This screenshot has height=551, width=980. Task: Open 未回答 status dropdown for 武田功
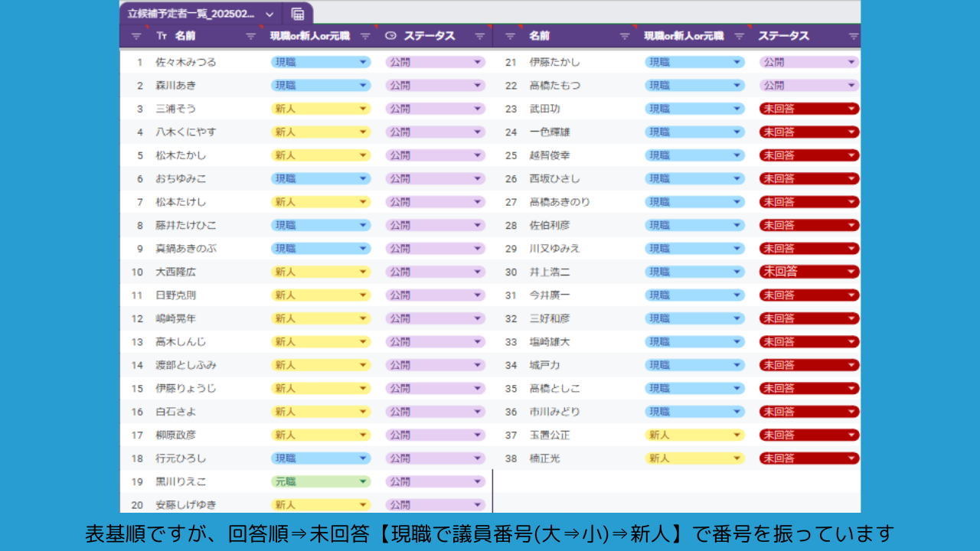[851, 109]
